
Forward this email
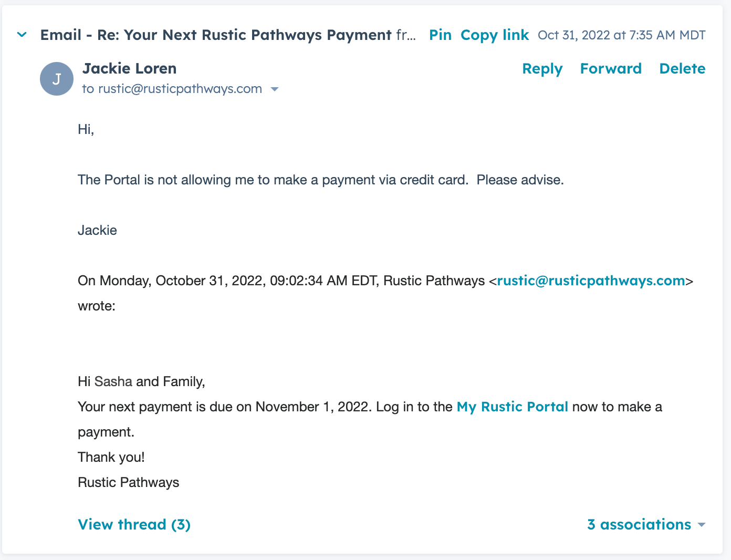611,69
